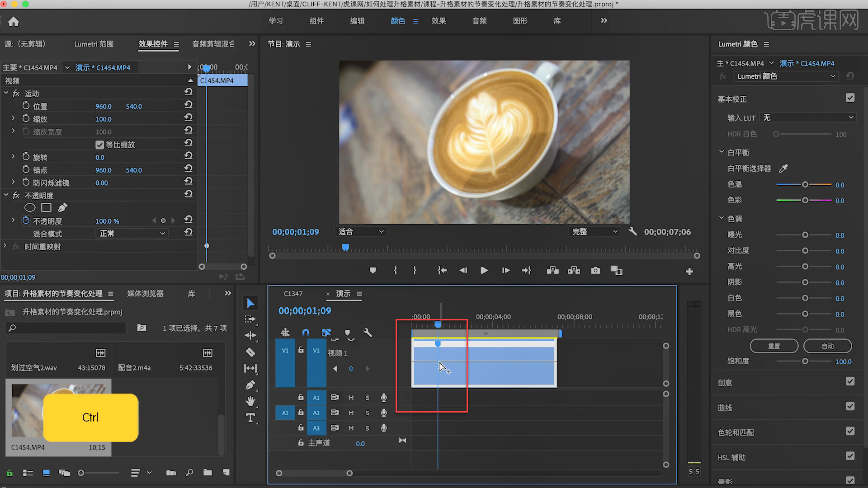The width and height of the screenshot is (868, 488).
Task: Collapse the White Balance section
Action: tap(722, 152)
